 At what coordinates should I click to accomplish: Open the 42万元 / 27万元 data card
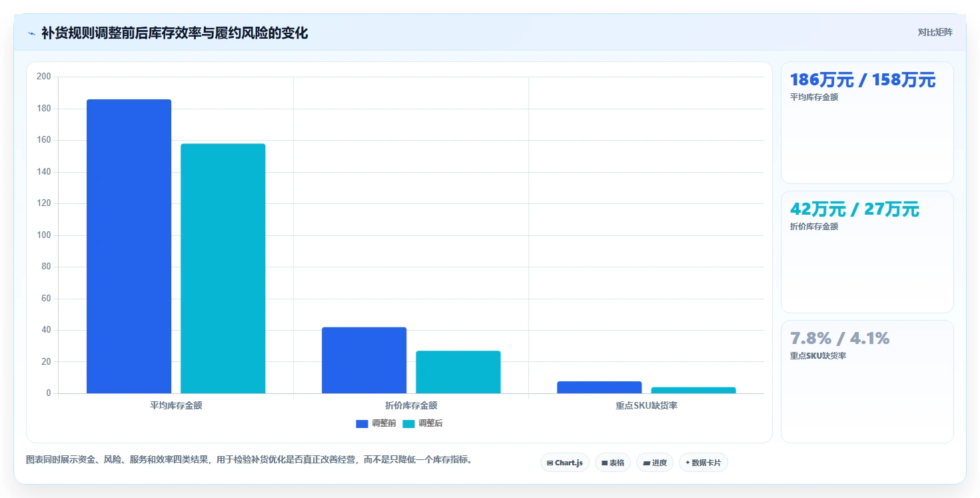tap(867, 252)
